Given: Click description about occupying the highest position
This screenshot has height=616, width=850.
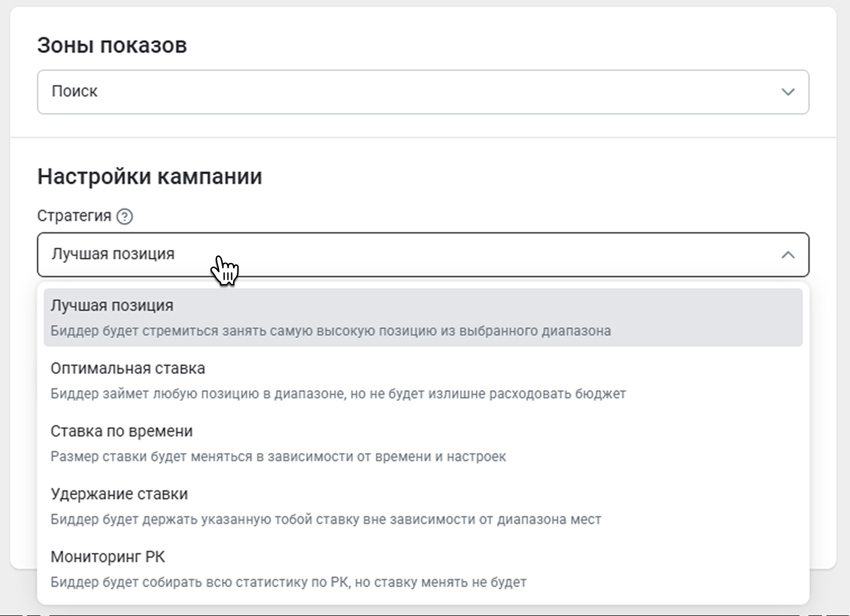Looking at the screenshot, I should [330, 331].
